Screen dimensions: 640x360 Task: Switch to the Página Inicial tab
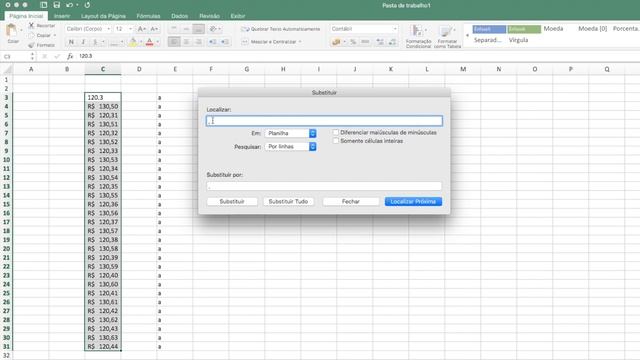[26, 16]
